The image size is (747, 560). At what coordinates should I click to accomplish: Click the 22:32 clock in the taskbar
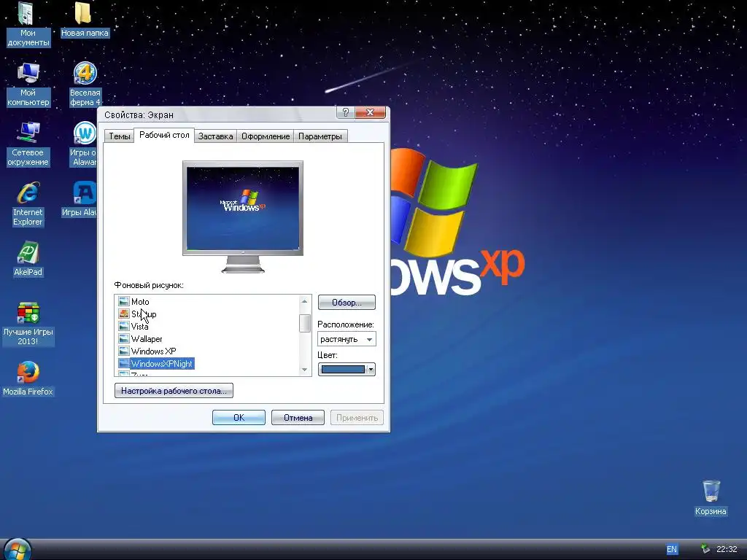click(x=727, y=549)
